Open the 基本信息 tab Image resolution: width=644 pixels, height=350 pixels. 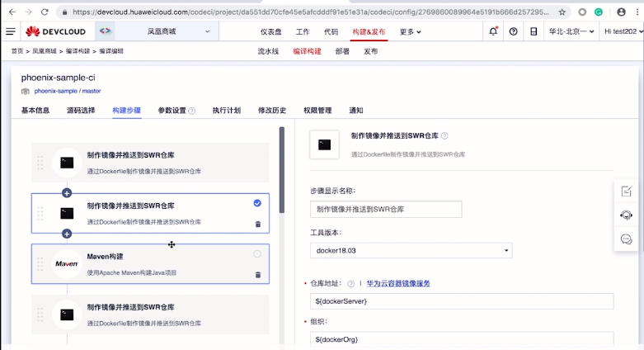(x=35, y=111)
